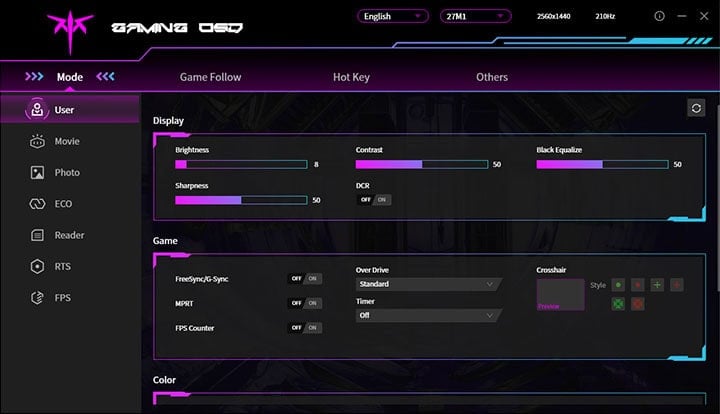Image resolution: width=720 pixels, height=414 pixels.
Task: Click the Contrast slider bar
Action: point(421,164)
